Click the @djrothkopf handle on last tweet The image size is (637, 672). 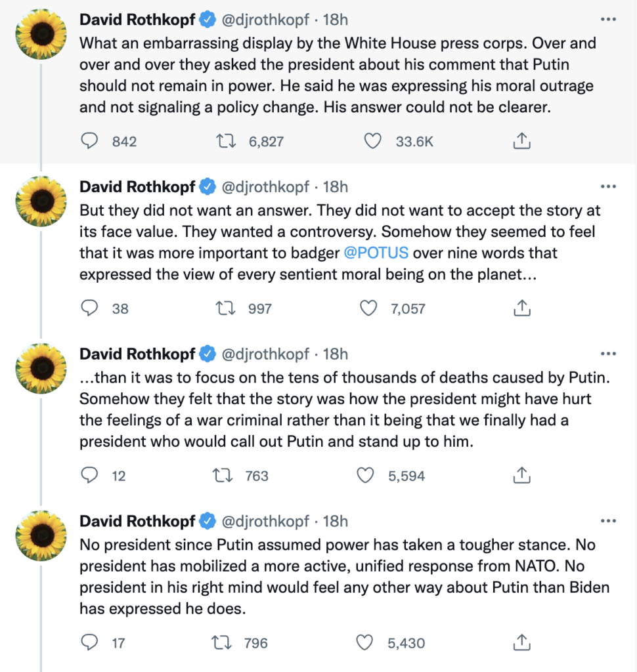point(266,522)
